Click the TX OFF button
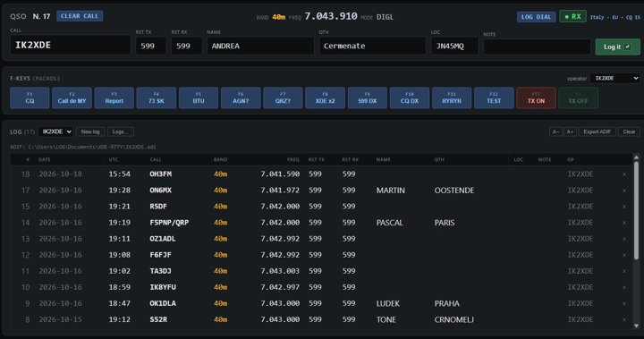The image size is (644, 339). [579, 97]
